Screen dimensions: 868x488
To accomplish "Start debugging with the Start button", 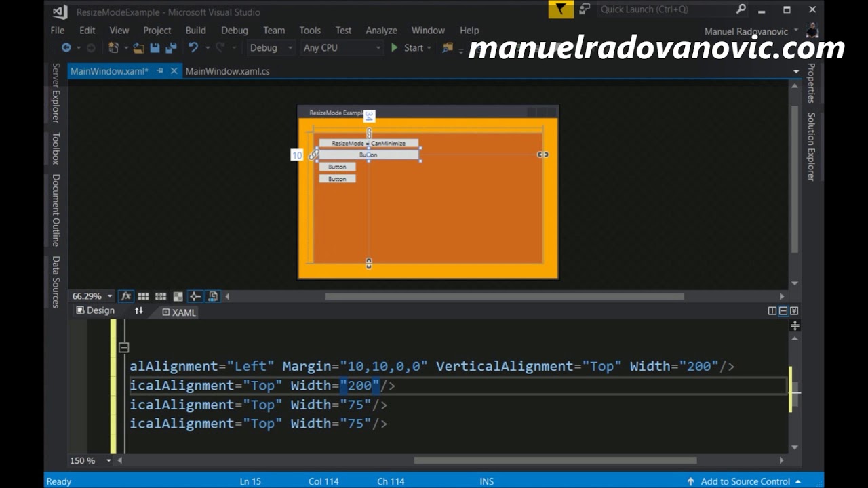I will click(x=407, y=48).
